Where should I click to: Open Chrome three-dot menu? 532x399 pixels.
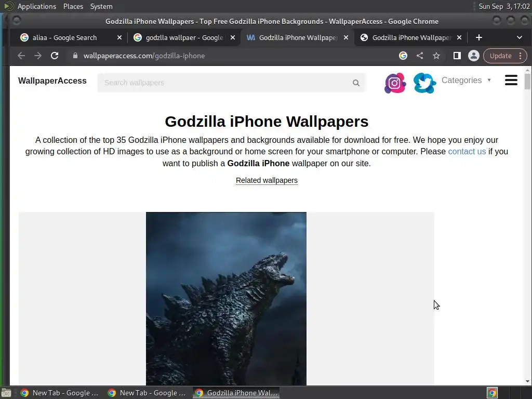coord(521,56)
